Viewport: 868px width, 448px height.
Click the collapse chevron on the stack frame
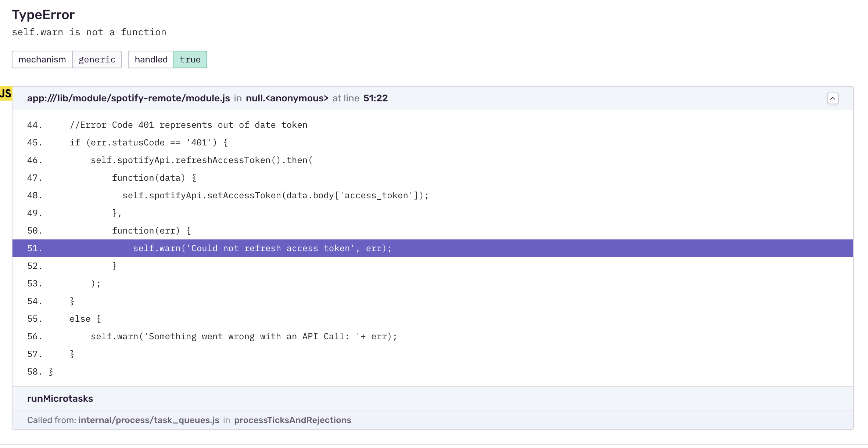tap(833, 98)
